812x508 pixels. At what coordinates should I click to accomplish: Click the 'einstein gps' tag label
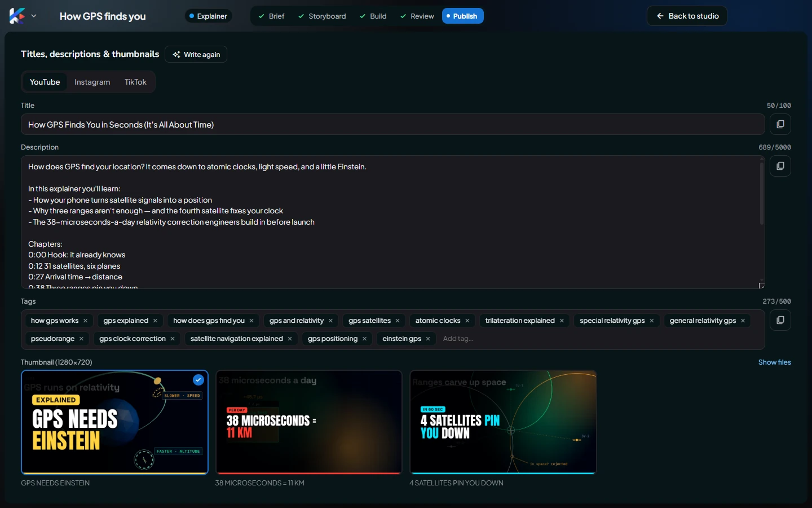pos(401,339)
